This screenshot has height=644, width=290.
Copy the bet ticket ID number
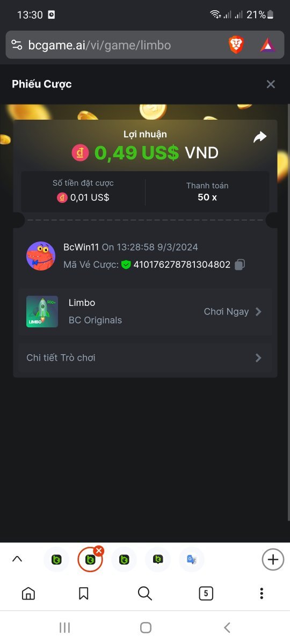pos(240,264)
